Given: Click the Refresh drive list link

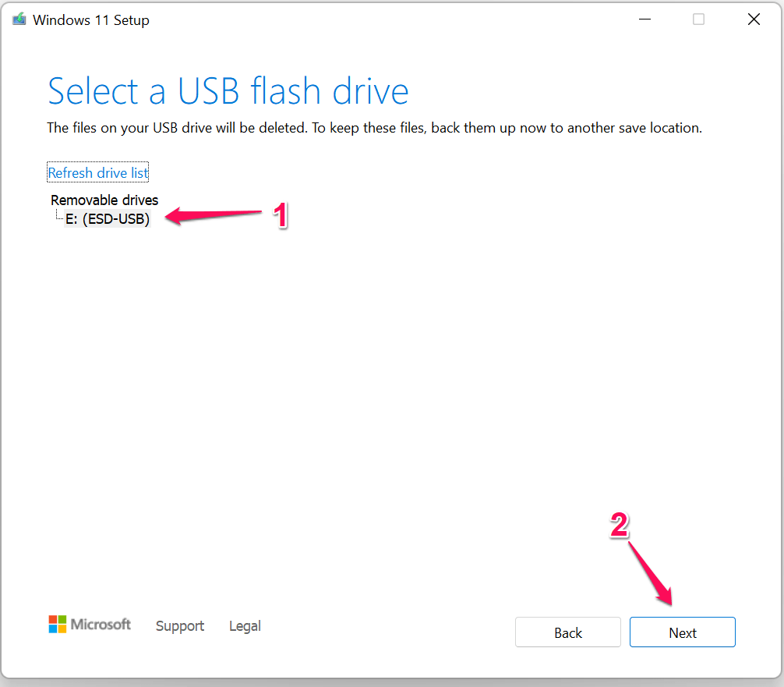Looking at the screenshot, I should 98,173.
